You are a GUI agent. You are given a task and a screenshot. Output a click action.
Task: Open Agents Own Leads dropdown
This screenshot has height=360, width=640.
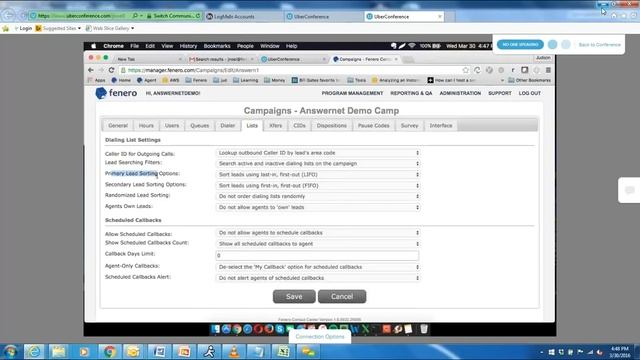(318, 207)
